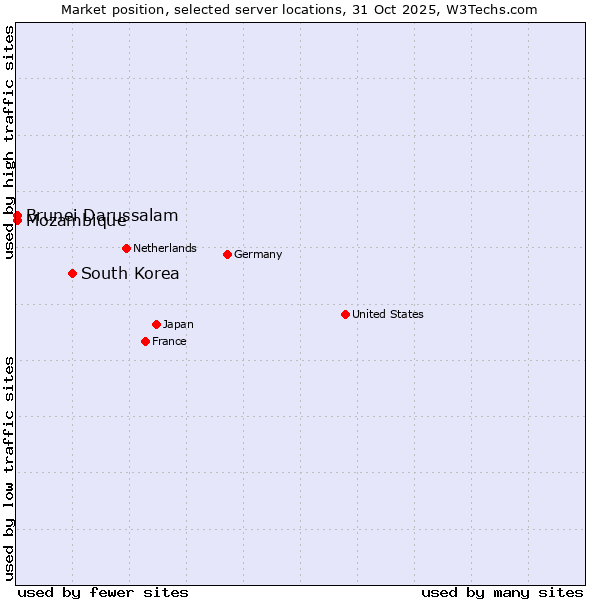
Task: Select the red South Korea marker
Action: [72, 273]
